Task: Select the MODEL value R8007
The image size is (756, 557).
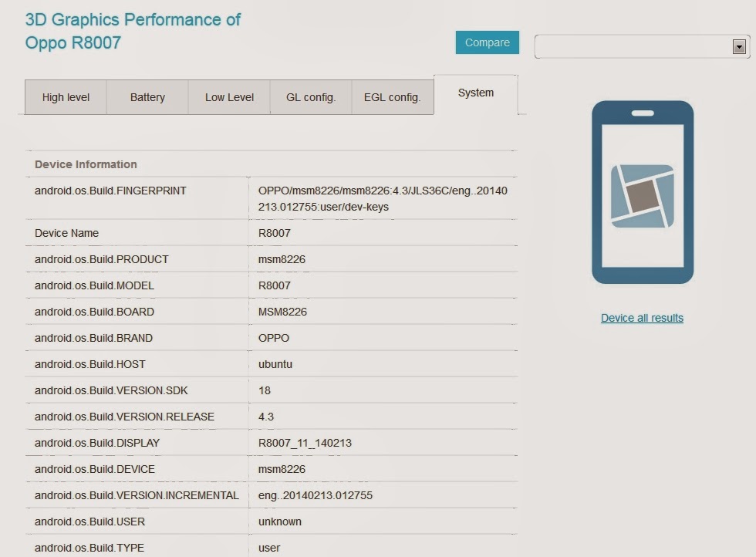Action: 275,285
